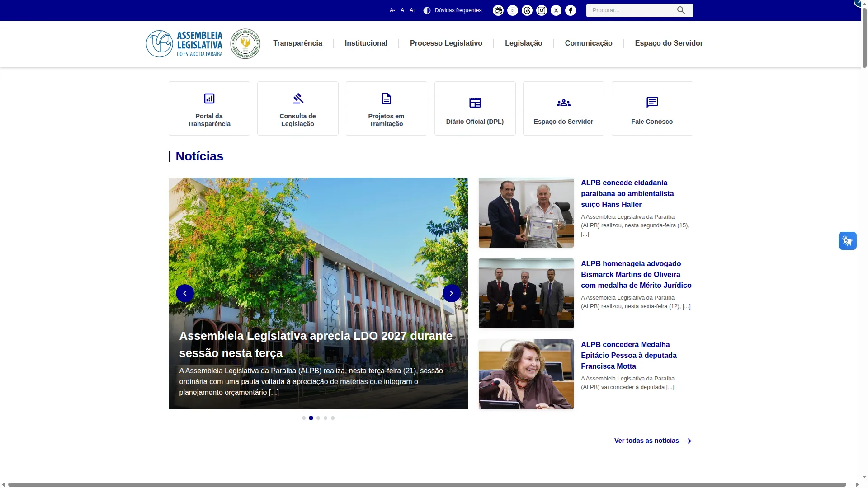Open Fale Conosco card label
The width and height of the screenshot is (868, 488).
[x=652, y=122]
